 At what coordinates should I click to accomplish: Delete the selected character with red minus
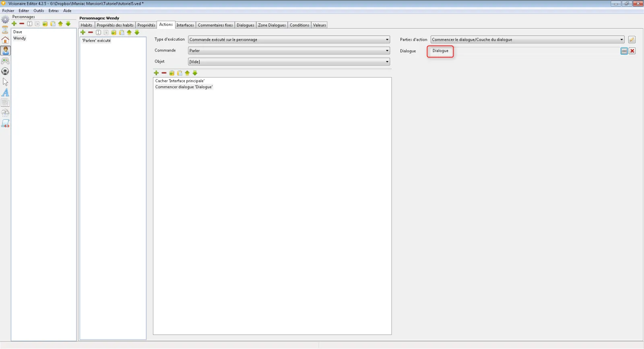point(22,24)
